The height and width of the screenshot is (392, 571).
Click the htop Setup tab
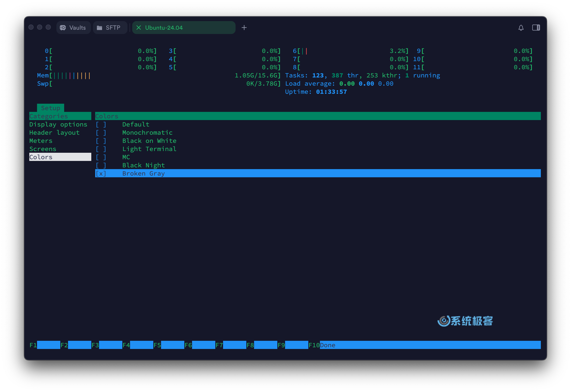50,108
